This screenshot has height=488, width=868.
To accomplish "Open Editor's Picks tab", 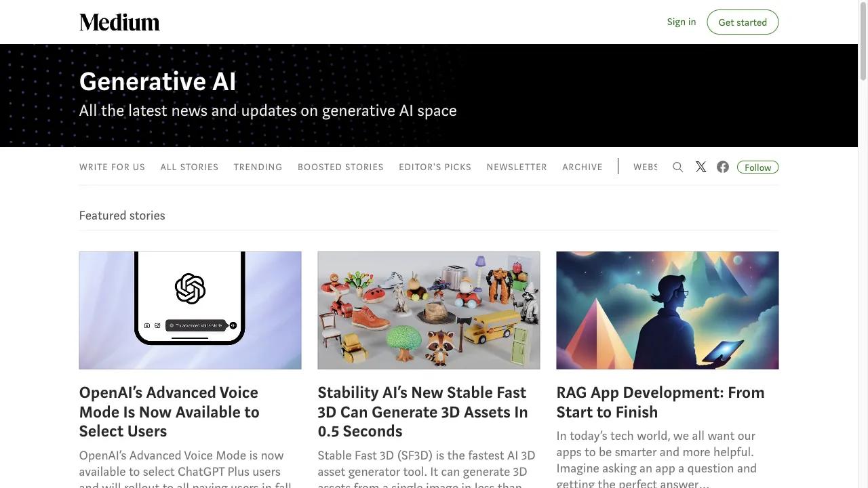I will pyautogui.click(x=435, y=167).
